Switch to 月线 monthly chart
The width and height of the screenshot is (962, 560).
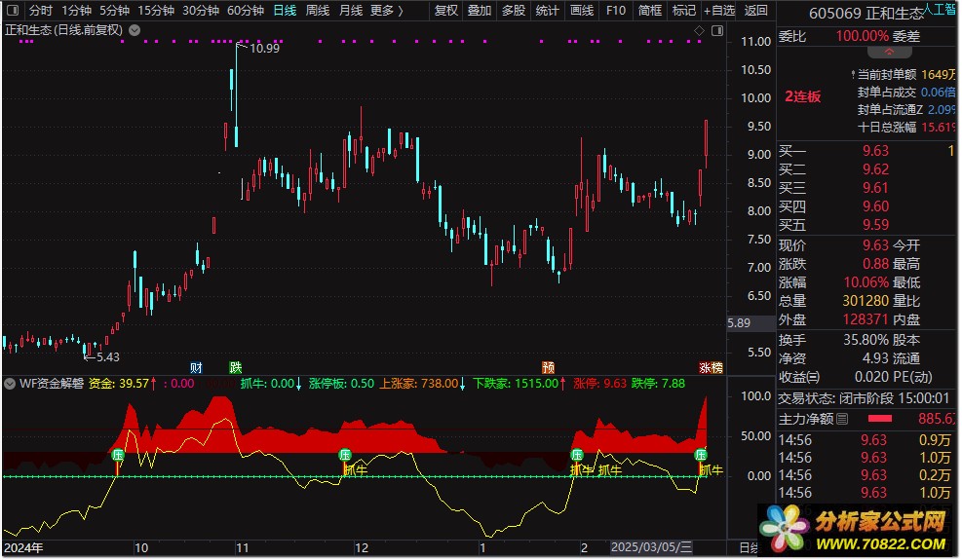pyautogui.click(x=351, y=11)
